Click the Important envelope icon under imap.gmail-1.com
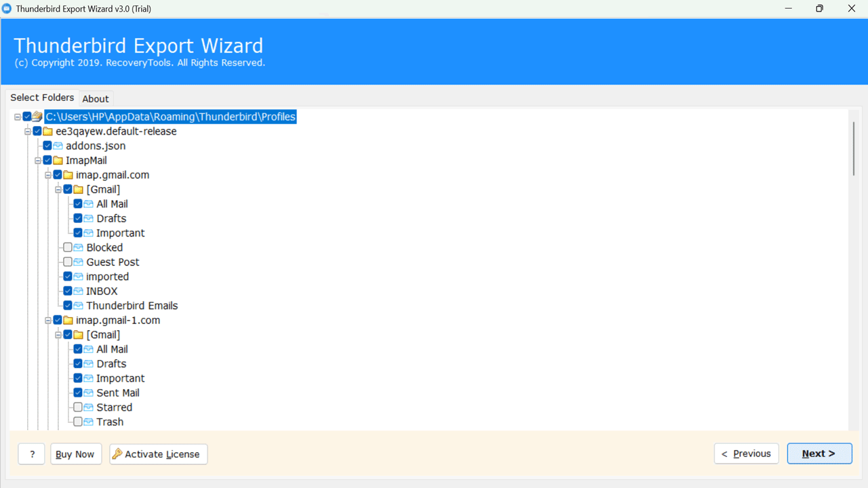868x488 pixels. tap(88, 379)
